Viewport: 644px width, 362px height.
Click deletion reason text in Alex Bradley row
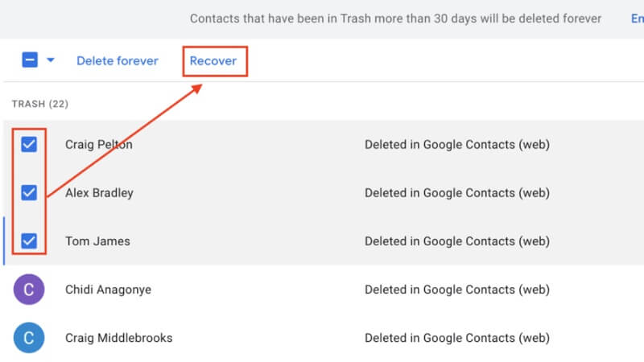point(456,193)
